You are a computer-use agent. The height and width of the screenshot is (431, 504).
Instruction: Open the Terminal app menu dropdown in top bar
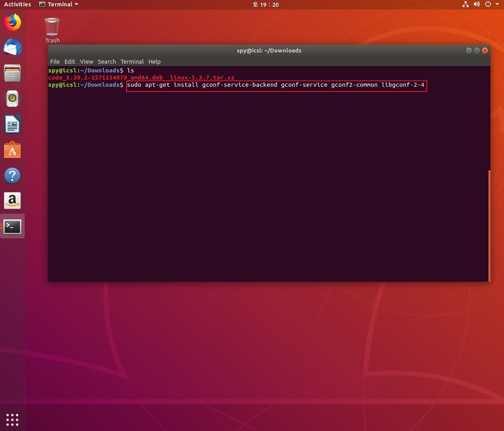tap(59, 4)
